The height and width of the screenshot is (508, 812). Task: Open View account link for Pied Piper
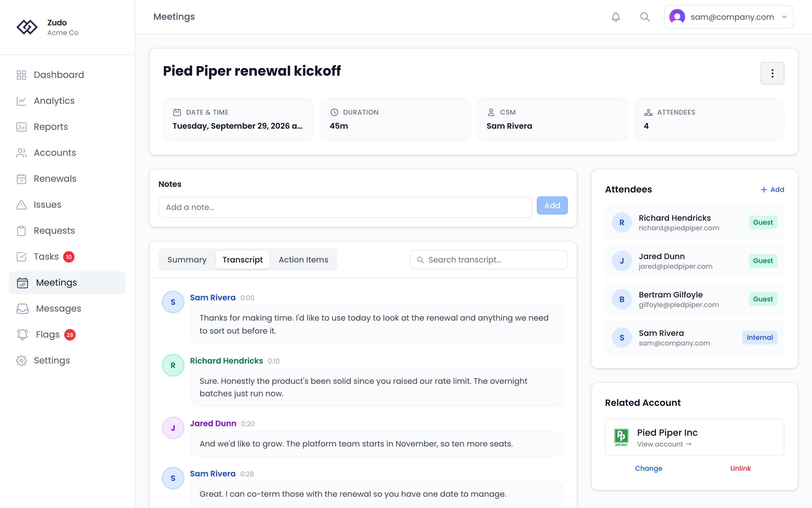[664, 444]
